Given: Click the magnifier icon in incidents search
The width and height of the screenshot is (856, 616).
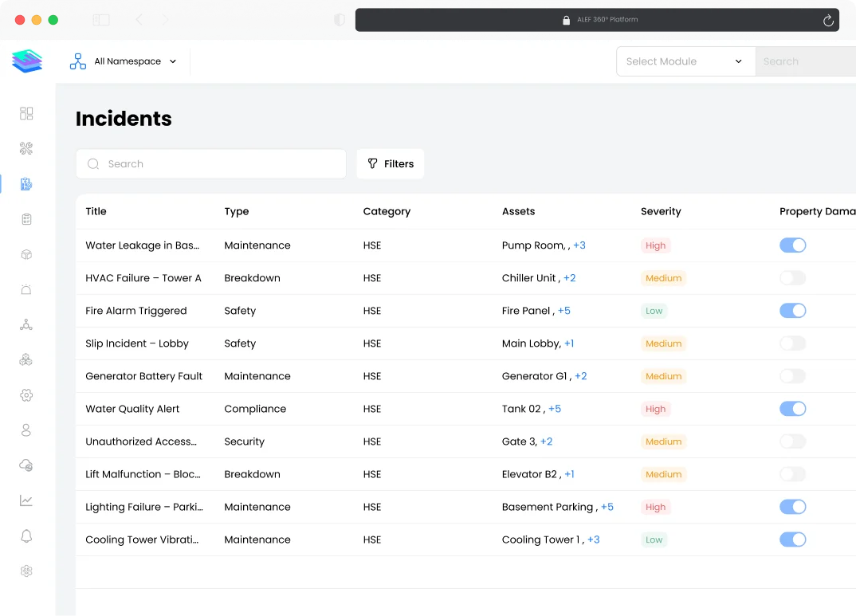Looking at the screenshot, I should click(x=93, y=163).
